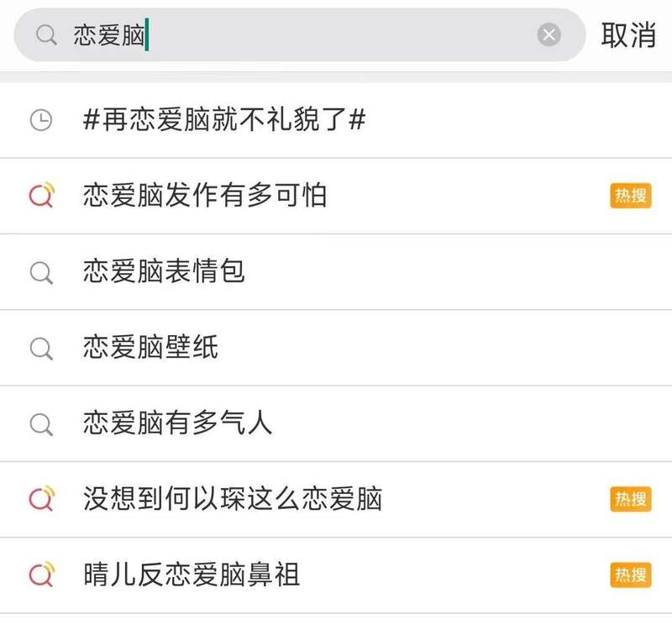672x630 pixels.
Task: Click magnifier icon beside 恋爱脑壁纸
Action: point(41,348)
